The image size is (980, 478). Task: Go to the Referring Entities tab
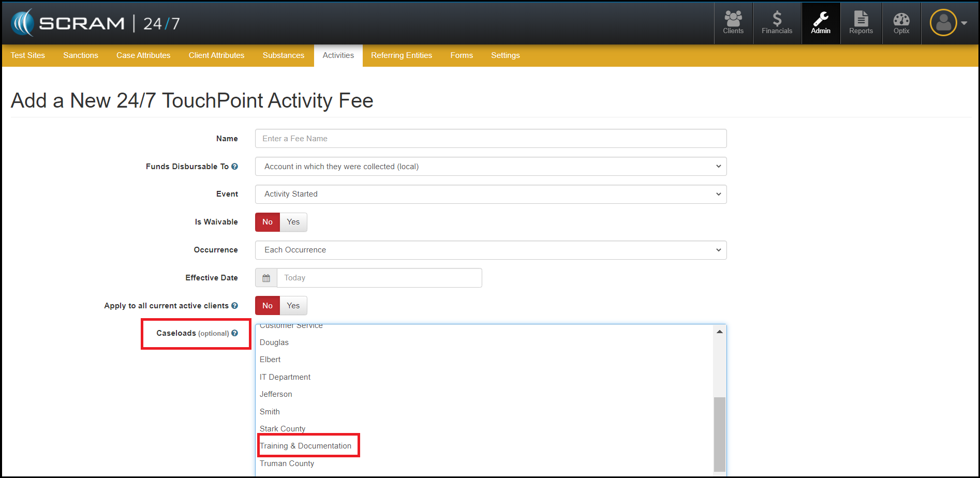coord(401,55)
